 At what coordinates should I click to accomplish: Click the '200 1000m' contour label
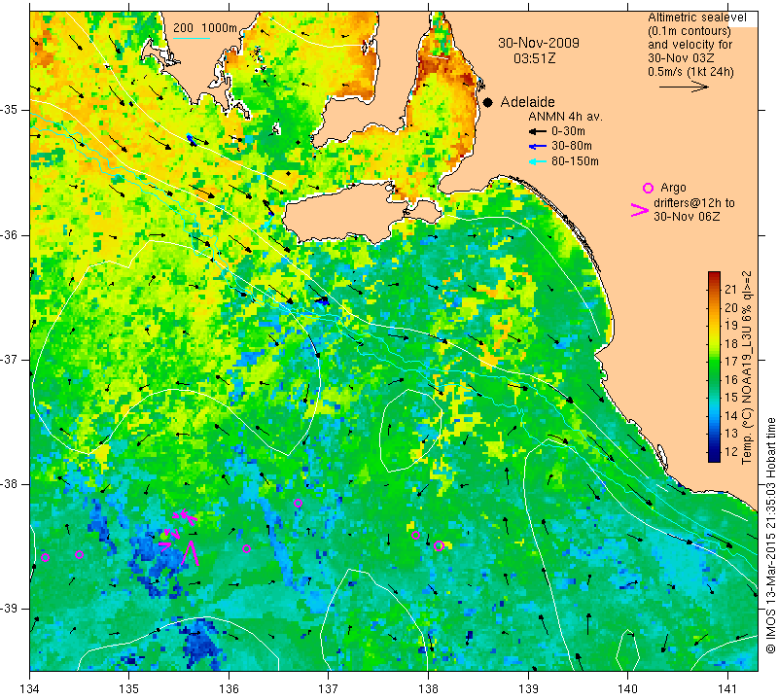pos(205,28)
